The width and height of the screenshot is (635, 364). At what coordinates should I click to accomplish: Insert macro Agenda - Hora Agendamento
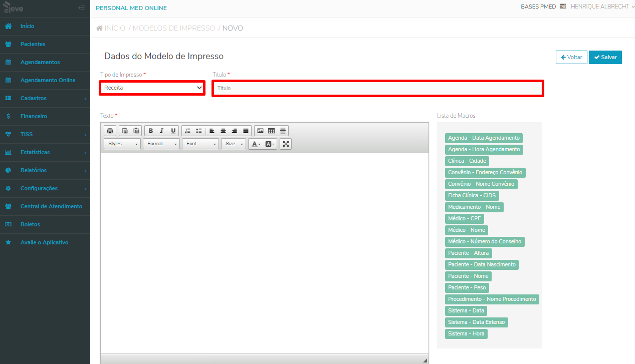pos(484,149)
